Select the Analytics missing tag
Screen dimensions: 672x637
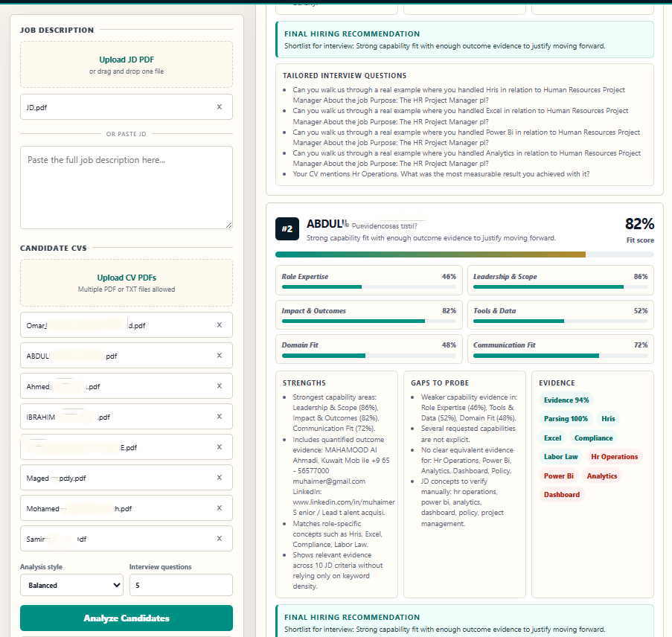coord(602,476)
